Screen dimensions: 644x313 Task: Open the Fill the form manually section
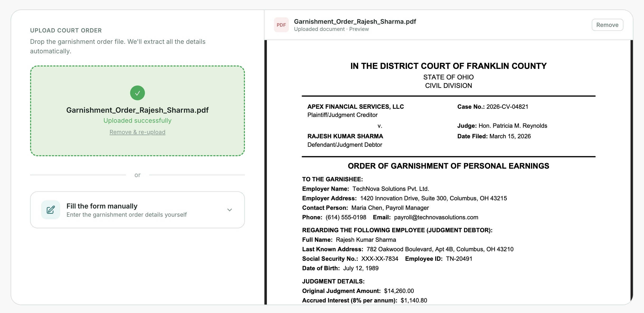tap(102, 206)
